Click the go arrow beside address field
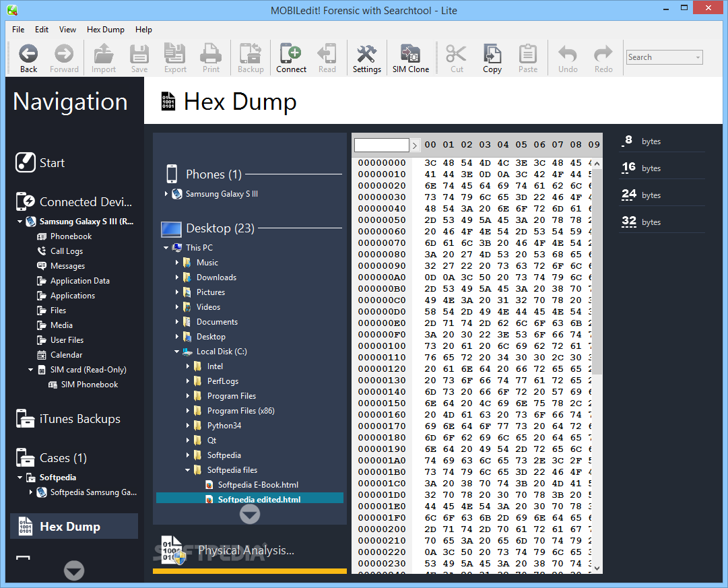 [x=415, y=145]
